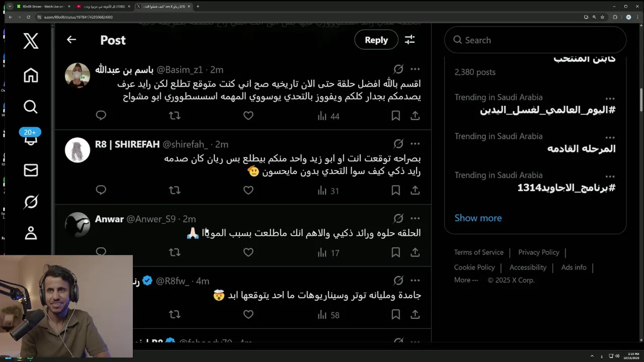Bookmark @R8fw_'s comment
644x362 pixels.
click(x=396, y=315)
